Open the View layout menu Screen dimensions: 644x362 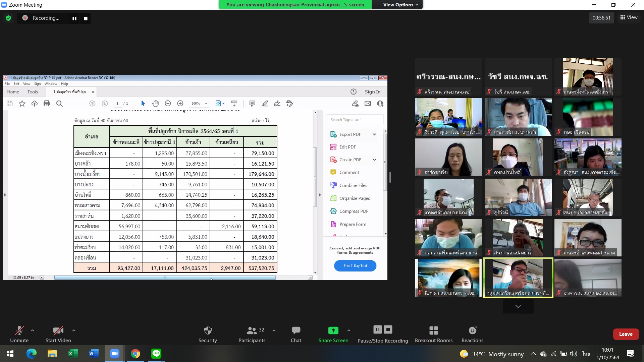click(629, 17)
